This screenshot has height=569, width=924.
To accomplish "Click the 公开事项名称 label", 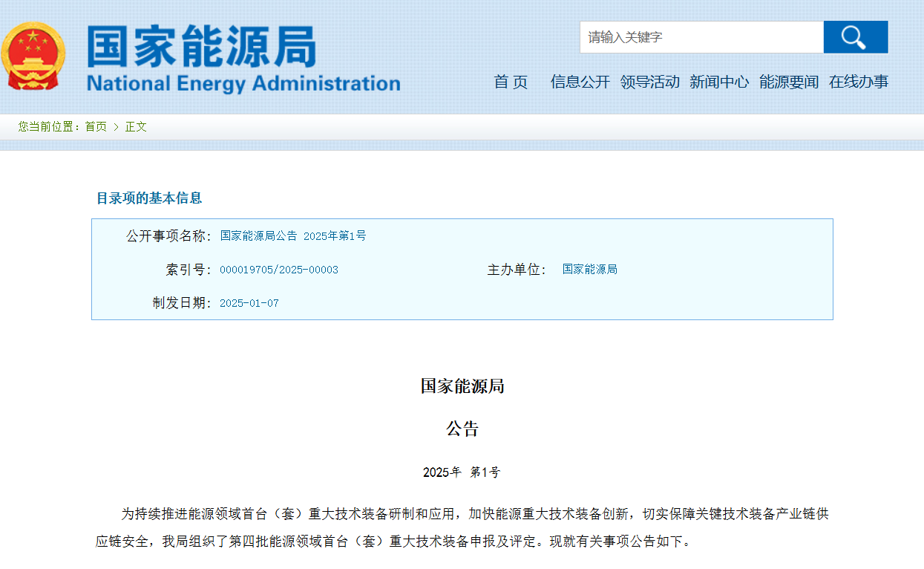I will [169, 236].
